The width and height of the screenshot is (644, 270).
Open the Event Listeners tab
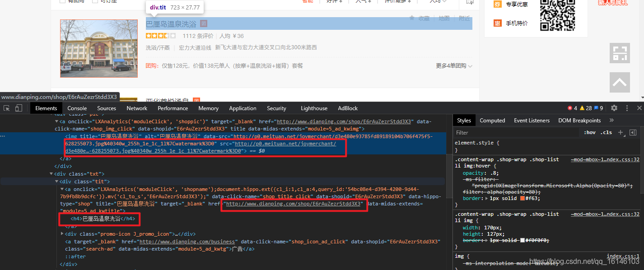pyautogui.click(x=532, y=121)
